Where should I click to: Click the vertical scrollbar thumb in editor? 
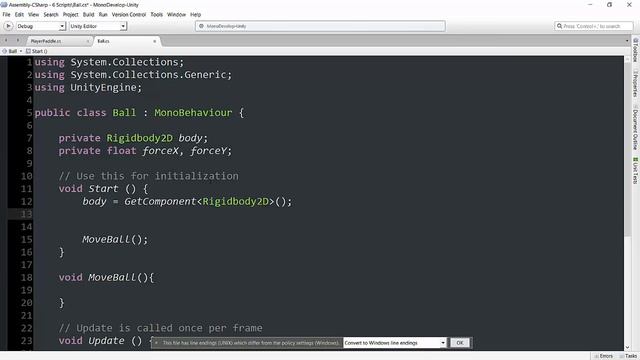point(627,149)
